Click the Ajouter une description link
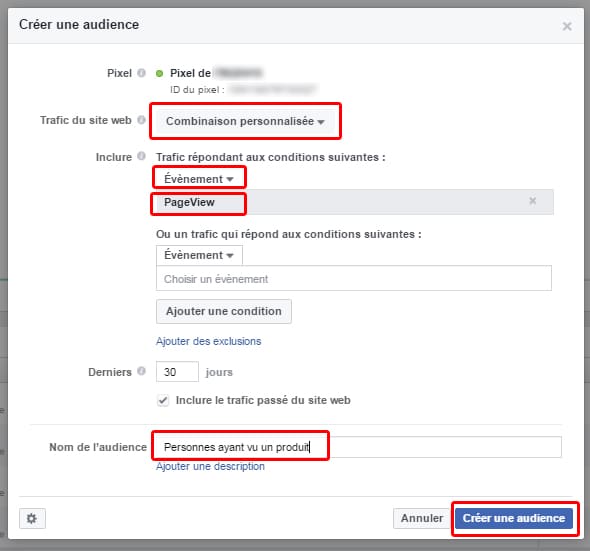This screenshot has height=551, width=590. click(210, 466)
